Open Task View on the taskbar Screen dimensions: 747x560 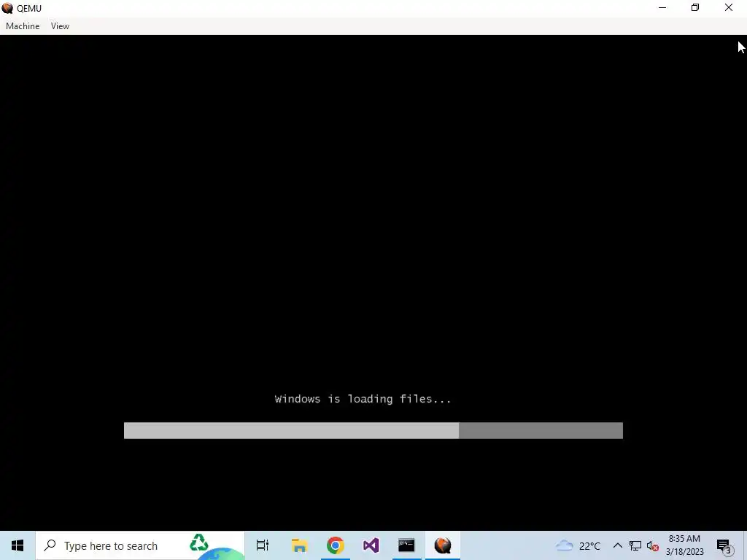click(x=263, y=545)
